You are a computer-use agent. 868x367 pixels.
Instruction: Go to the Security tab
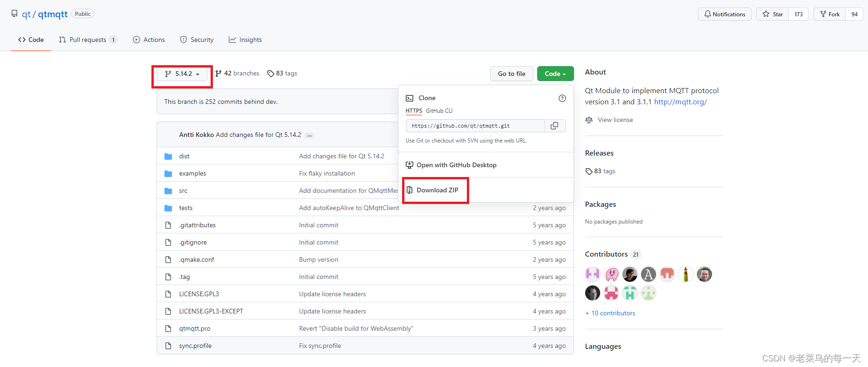pos(197,40)
